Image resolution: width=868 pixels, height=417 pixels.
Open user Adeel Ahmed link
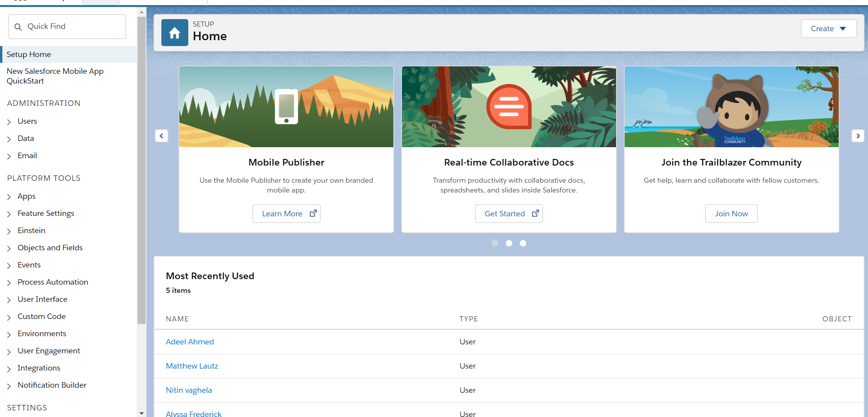190,342
